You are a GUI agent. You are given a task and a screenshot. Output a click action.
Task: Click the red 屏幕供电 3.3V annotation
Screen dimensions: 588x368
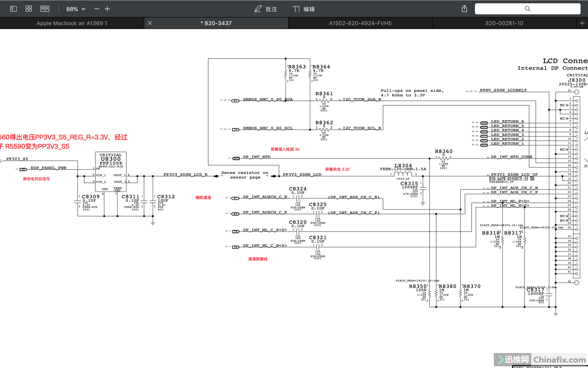click(337, 169)
